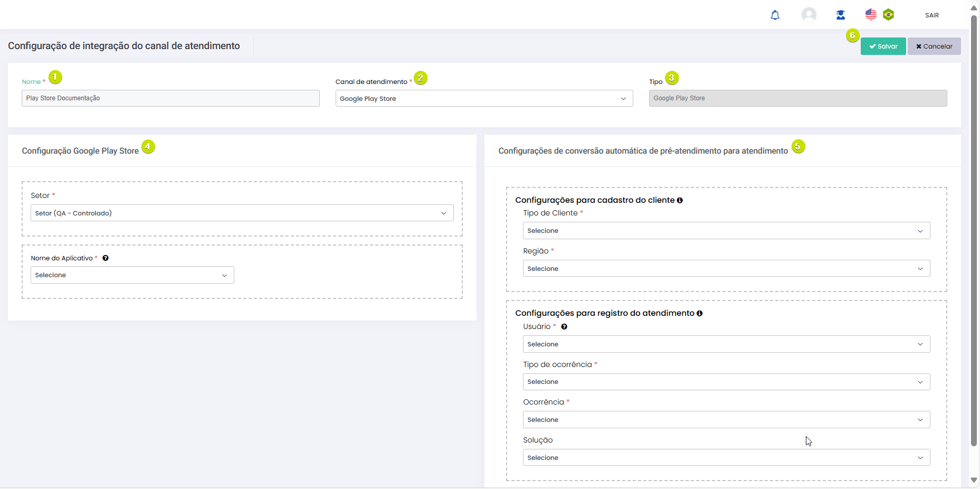Viewport: 980px width, 489px height.
Task: Click into the Nome input field
Action: coord(170,98)
